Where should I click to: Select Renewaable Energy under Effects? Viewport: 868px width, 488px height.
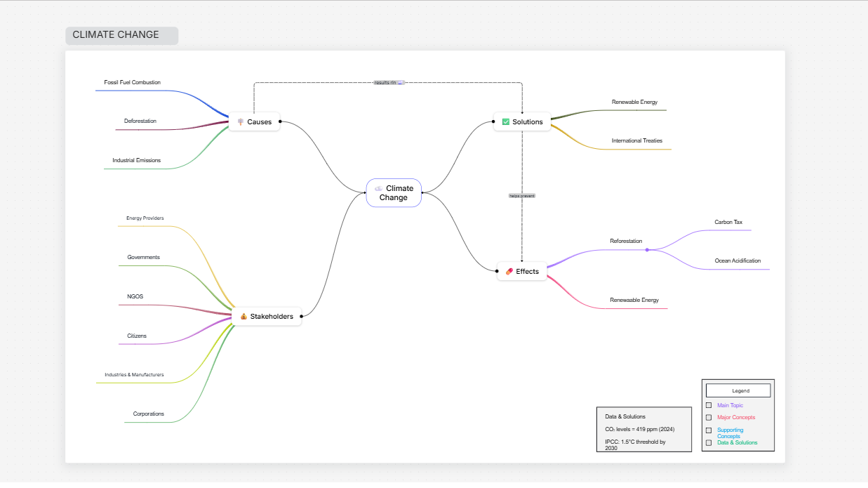pos(634,300)
